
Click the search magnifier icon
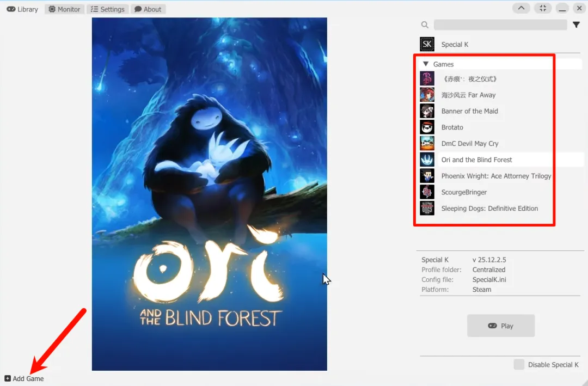(x=425, y=24)
